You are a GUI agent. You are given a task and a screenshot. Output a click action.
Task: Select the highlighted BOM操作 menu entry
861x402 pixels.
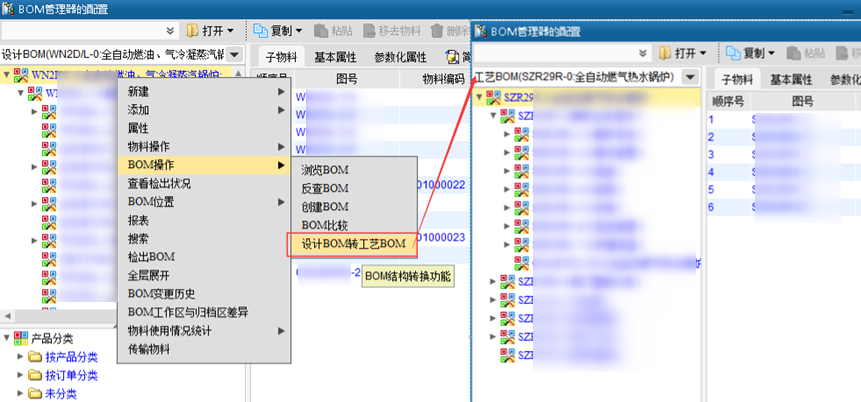tap(204, 165)
